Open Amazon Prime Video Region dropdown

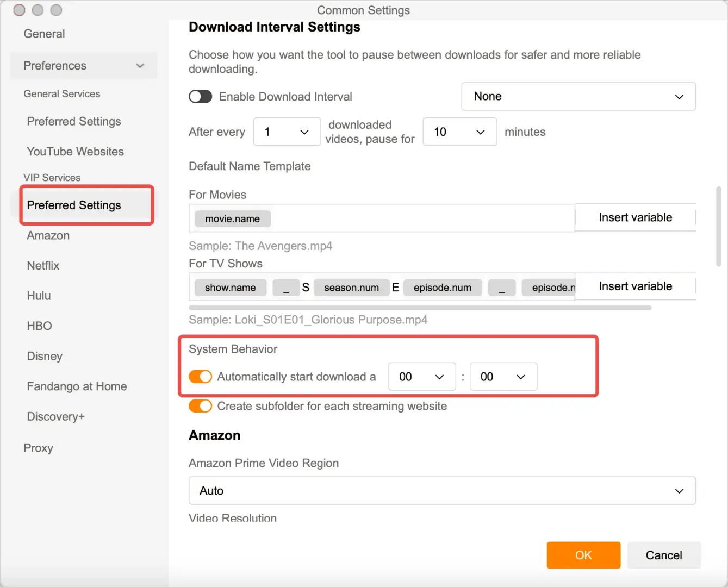click(442, 491)
